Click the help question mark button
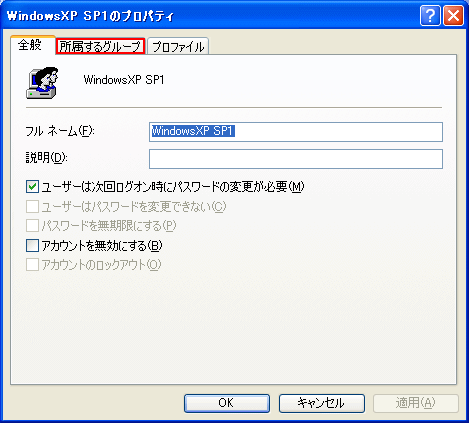Viewport: 469px width, 423px height. [x=430, y=16]
